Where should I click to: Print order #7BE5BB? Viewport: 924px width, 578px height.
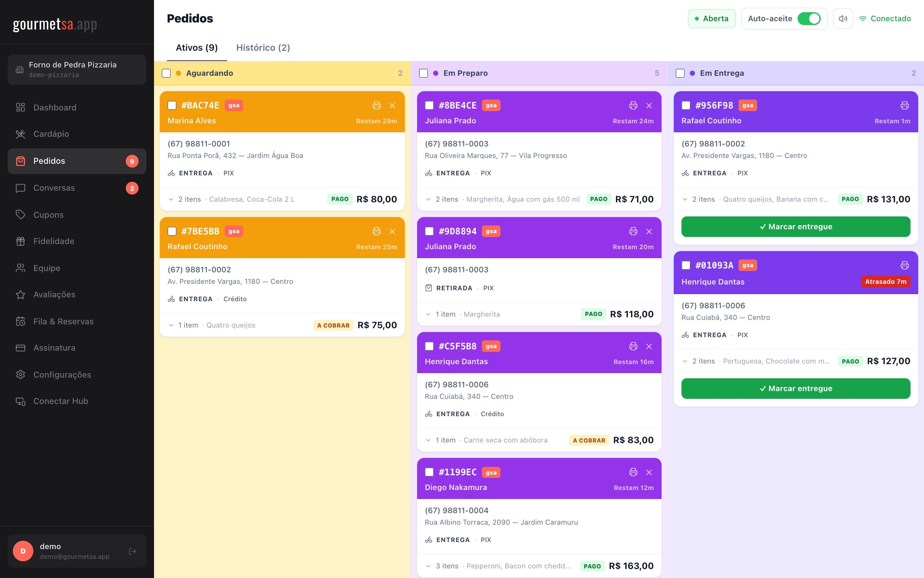tap(376, 231)
